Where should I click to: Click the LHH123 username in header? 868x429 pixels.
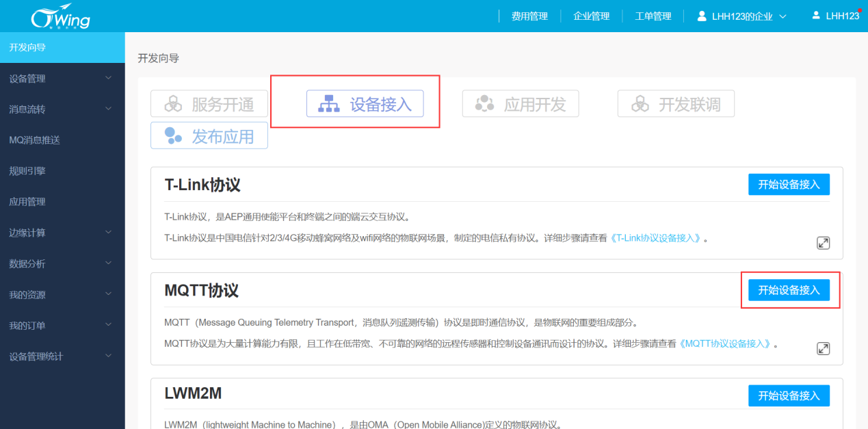(842, 16)
